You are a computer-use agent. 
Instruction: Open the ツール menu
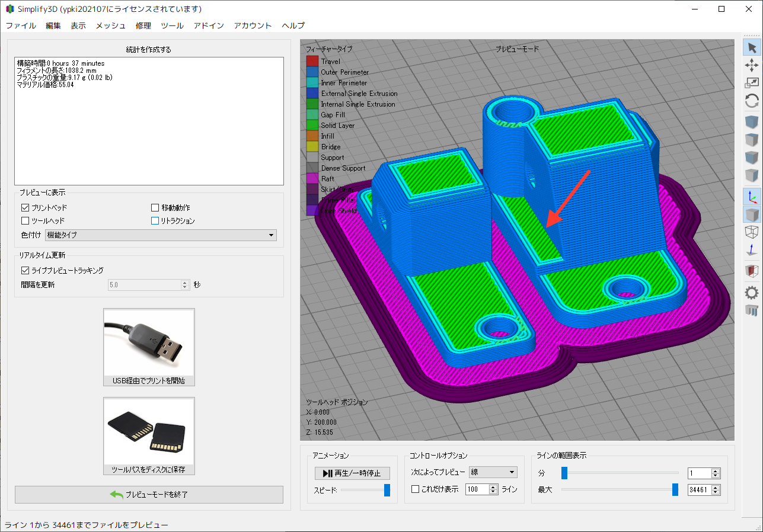click(172, 25)
